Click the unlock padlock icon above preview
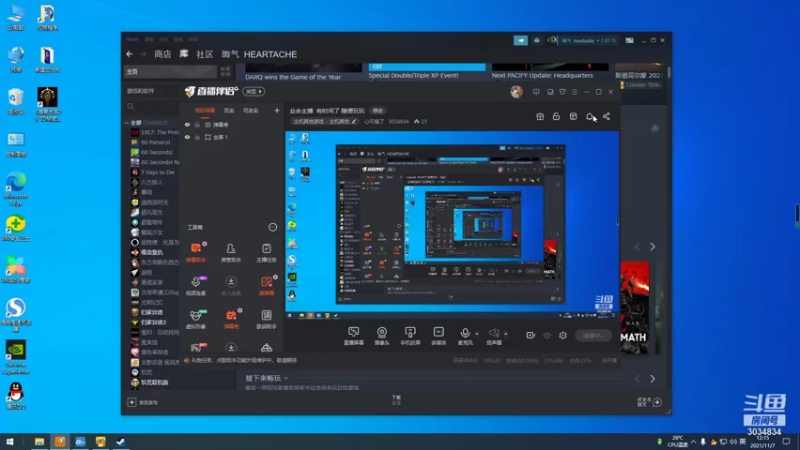This screenshot has height=450, width=800. pyautogui.click(x=556, y=116)
